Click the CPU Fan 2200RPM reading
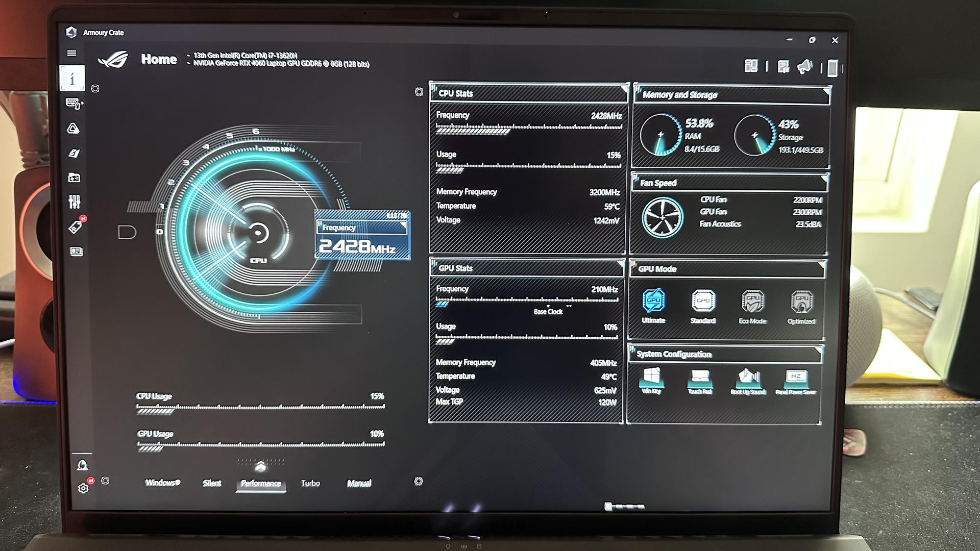The image size is (980, 551). coord(807,200)
